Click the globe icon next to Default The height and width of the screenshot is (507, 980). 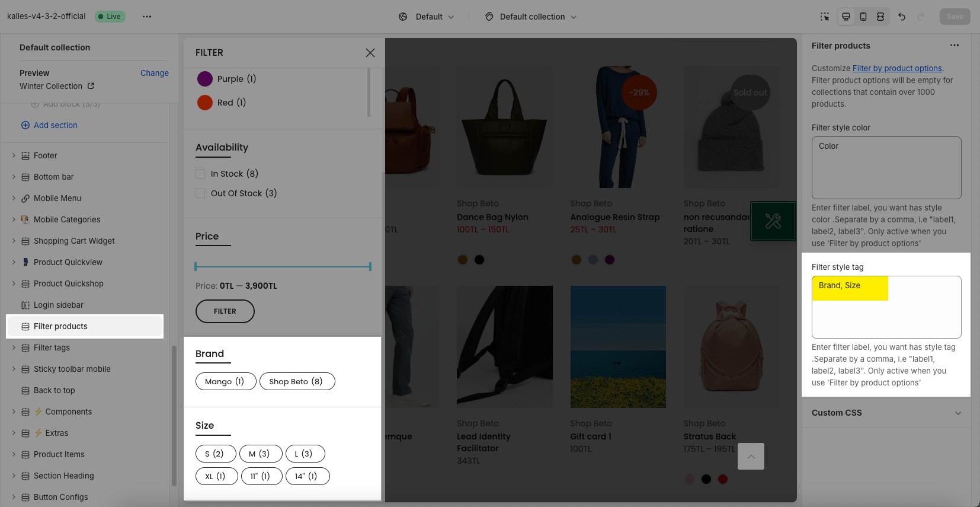click(403, 17)
